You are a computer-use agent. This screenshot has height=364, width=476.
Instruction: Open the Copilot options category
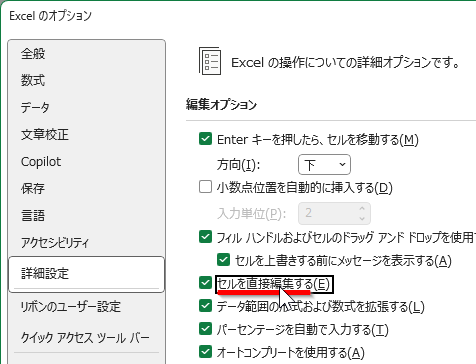click(x=87, y=162)
